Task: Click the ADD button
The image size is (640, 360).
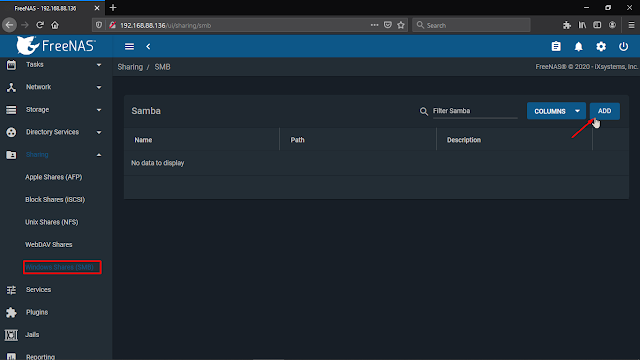Action: click(x=604, y=111)
